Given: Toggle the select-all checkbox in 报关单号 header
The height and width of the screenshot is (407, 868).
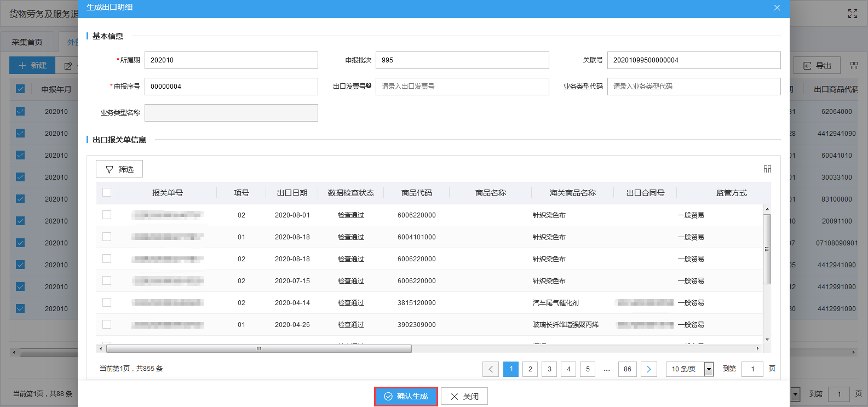Looking at the screenshot, I should tap(107, 193).
